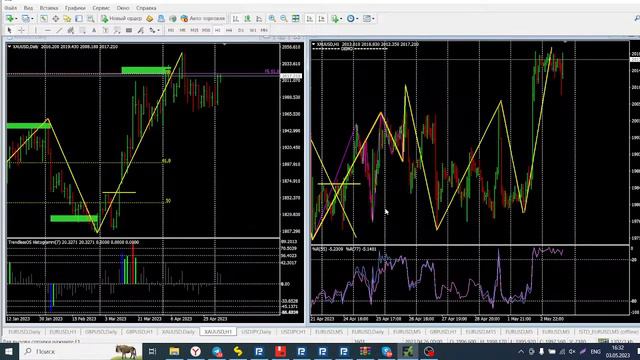
Task: Toggle the Auto Trading button
Action: pos(203,18)
